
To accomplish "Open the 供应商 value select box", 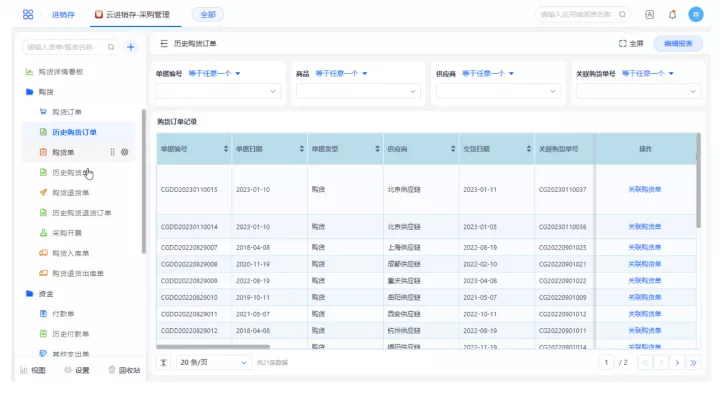I will pos(498,91).
